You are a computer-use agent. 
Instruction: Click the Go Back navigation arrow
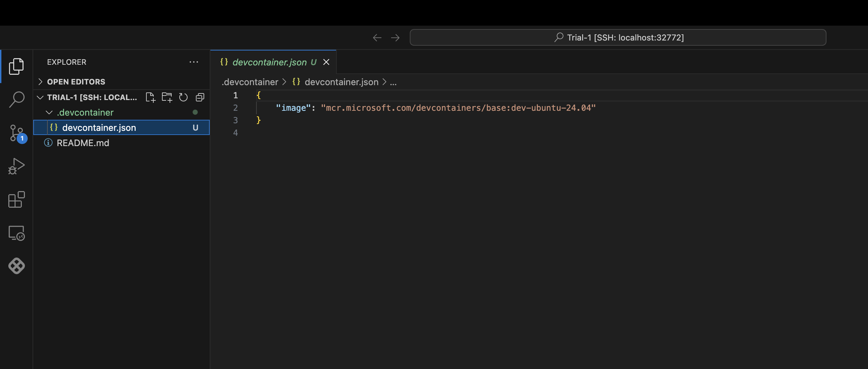(x=377, y=37)
